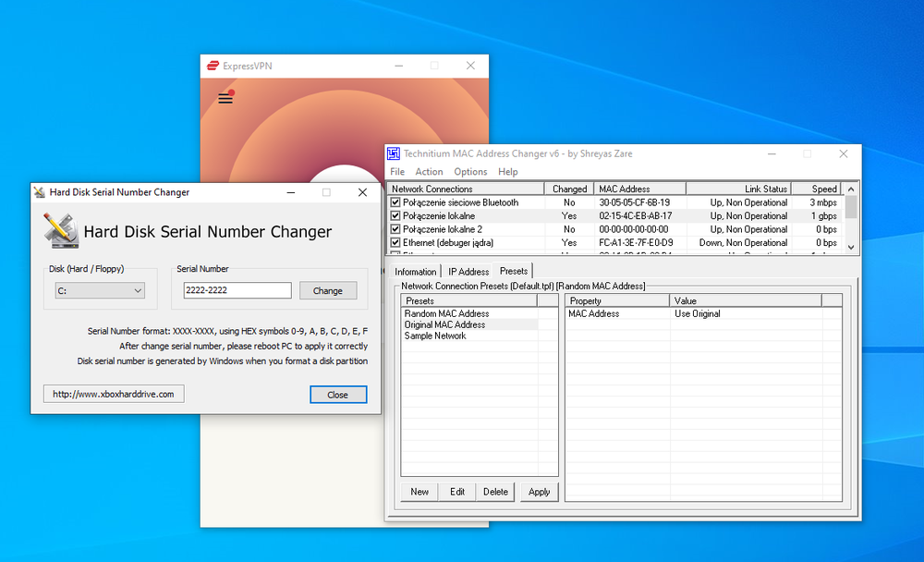The width and height of the screenshot is (924, 562).
Task: Click MAC address FC-A1-3E-7F-E0-D9 cell
Action: tap(636, 242)
